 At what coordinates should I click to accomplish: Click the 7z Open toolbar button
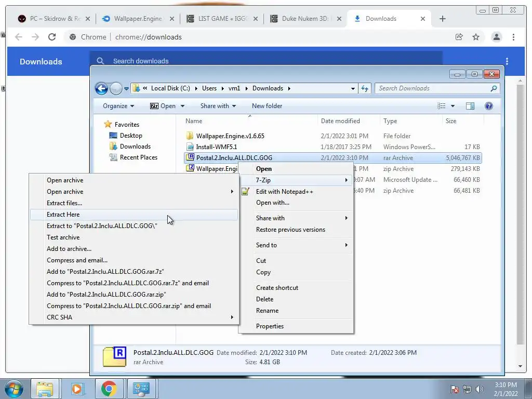pos(163,106)
